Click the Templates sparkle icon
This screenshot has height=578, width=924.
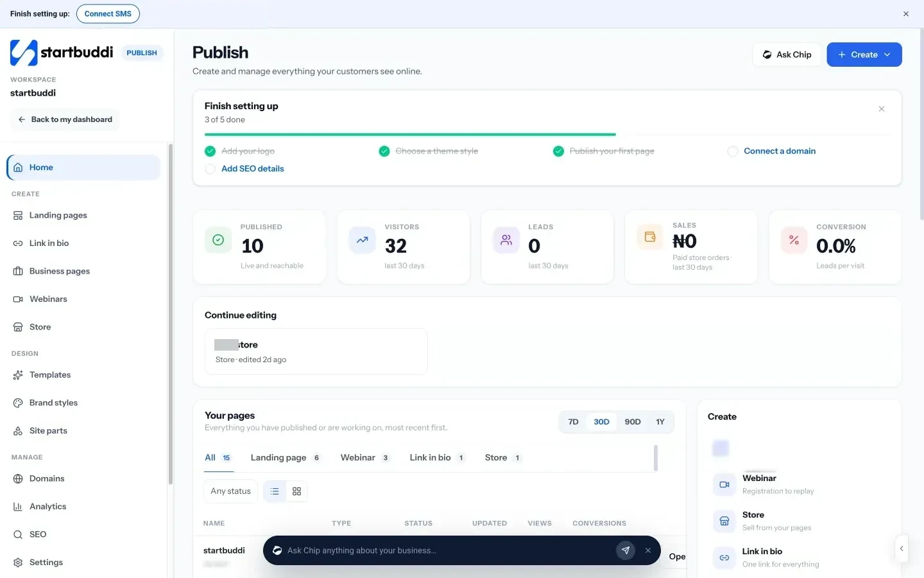pyautogui.click(x=18, y=375)
